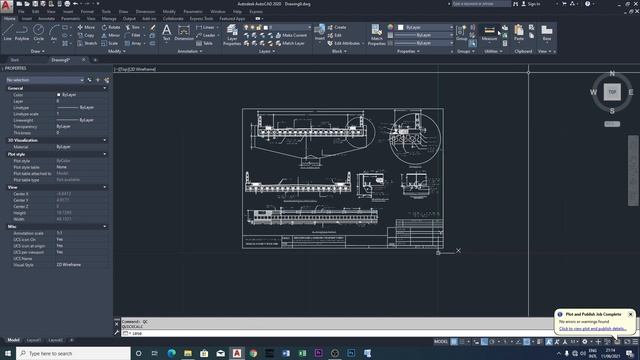Open the Home ribbon tab
Viewport: 640px width, 360px height.
point(9,19)
